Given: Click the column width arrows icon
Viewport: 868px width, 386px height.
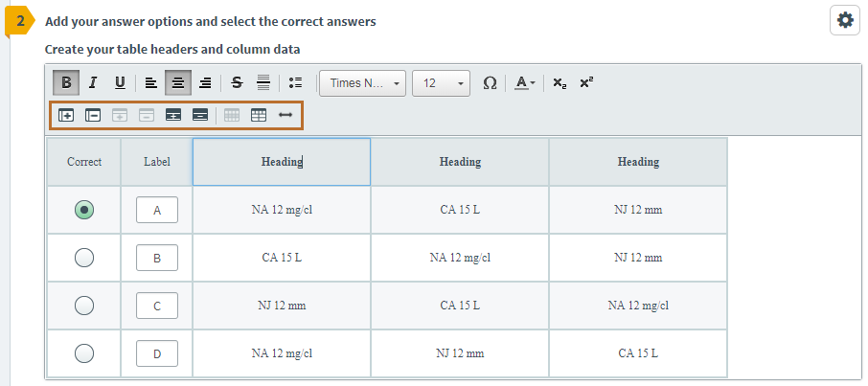Looking at the screenshot, I should (x=286, y=115).
